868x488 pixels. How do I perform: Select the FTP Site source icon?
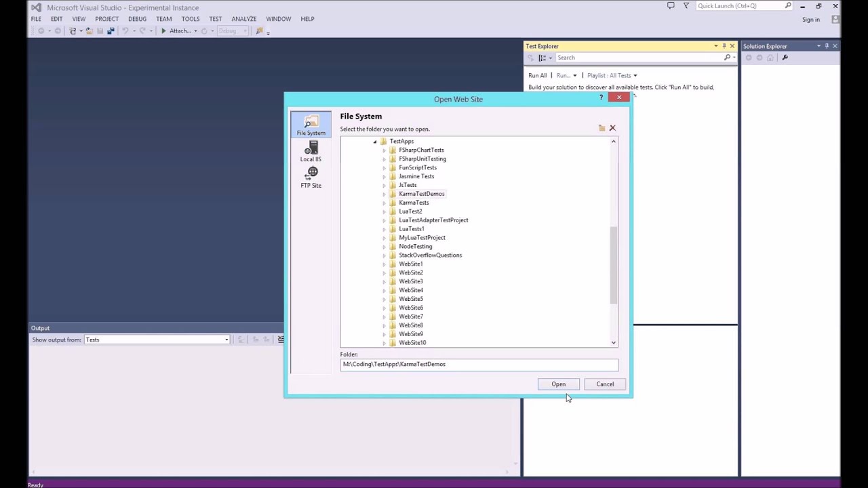[x=311, y=178]
